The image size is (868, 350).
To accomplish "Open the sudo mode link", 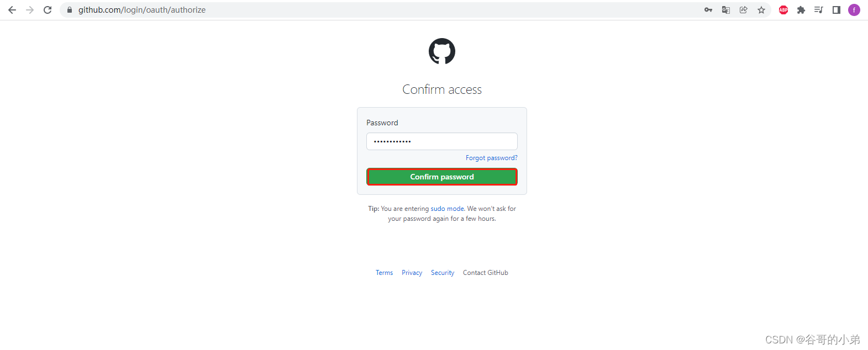I will point(448,209).
